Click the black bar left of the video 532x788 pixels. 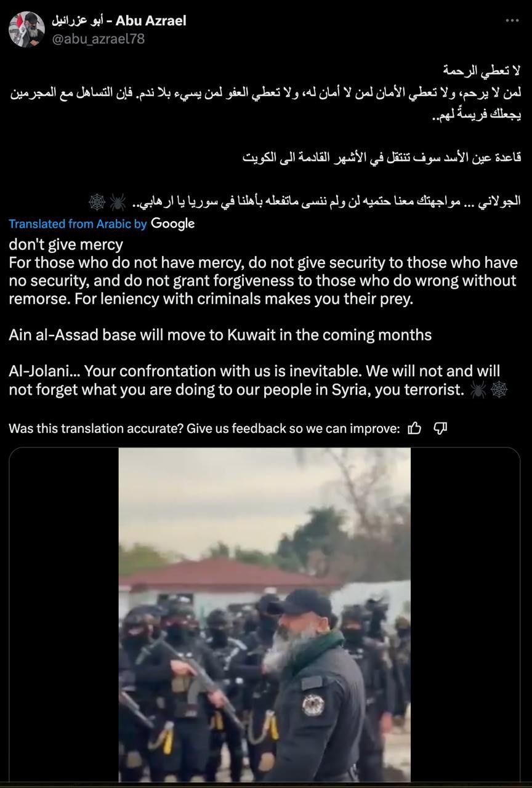[64, 614]
